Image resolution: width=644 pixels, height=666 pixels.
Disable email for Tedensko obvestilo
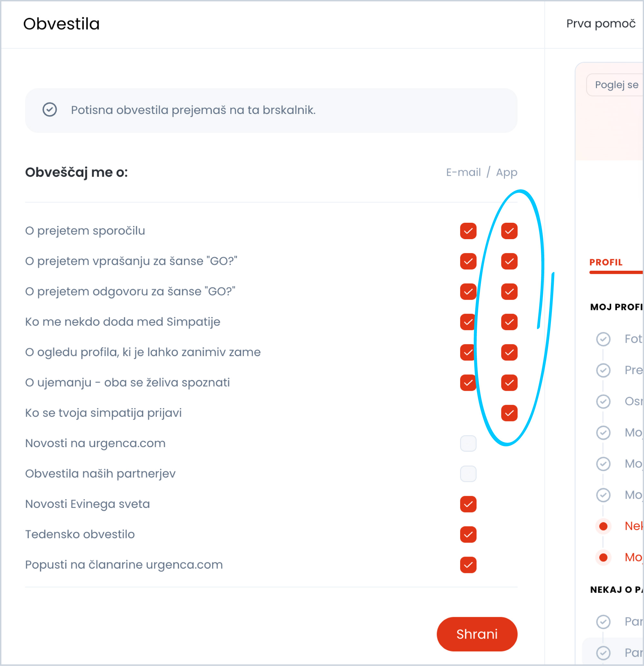tap(468, 534)
